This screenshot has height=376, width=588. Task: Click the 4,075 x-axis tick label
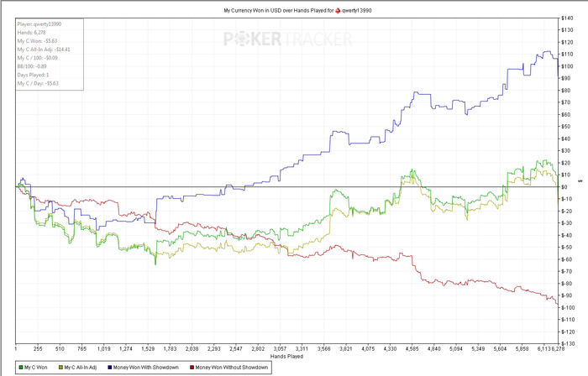(368, 348)
